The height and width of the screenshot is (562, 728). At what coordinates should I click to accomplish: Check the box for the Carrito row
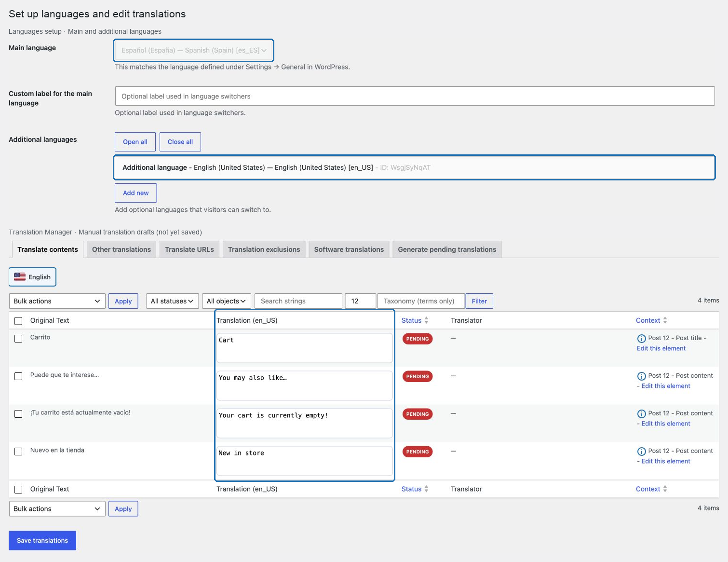18,339
